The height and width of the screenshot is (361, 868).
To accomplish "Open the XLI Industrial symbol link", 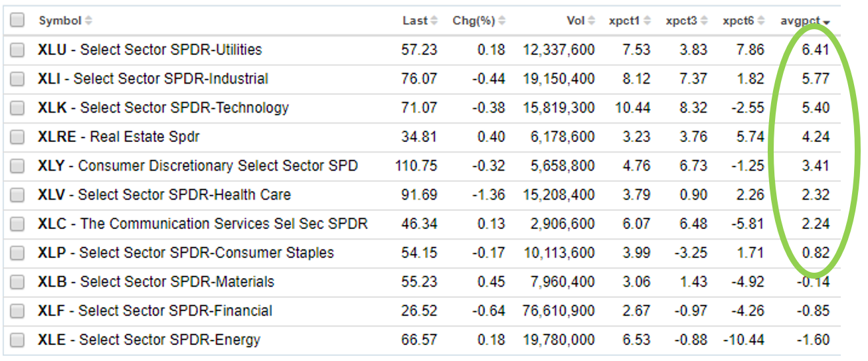I will click(48, 79).
